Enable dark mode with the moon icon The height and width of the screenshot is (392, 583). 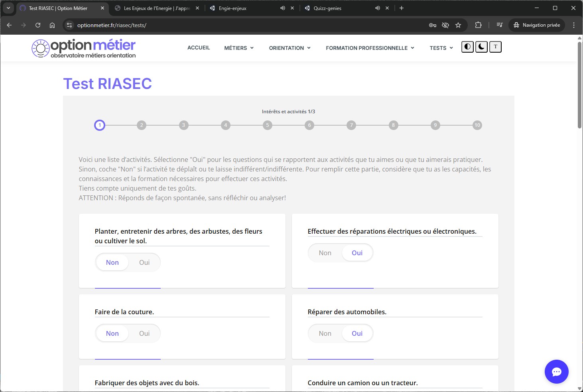[481, 47]
